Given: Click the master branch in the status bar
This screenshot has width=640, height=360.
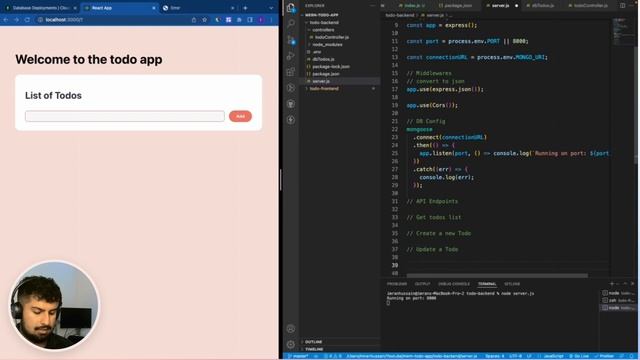Looking at the screenshot, I should pyautogui.click(x=298, y=356).
